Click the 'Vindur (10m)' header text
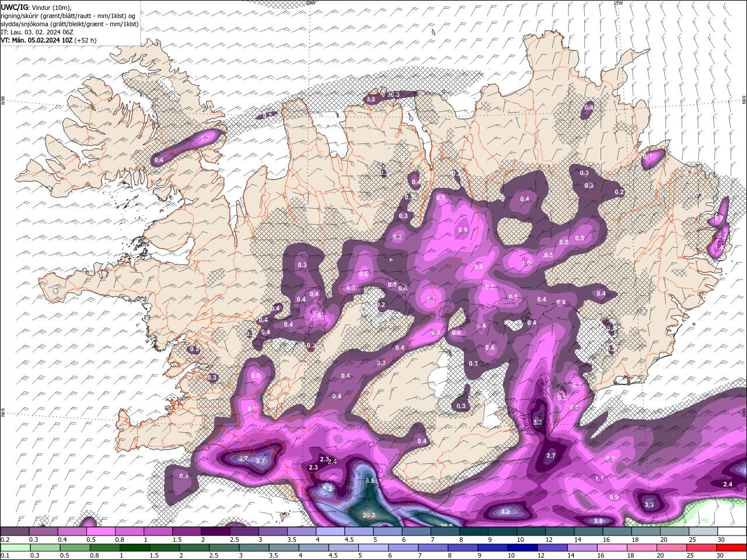The image size is (747, 560). point(53,7)
